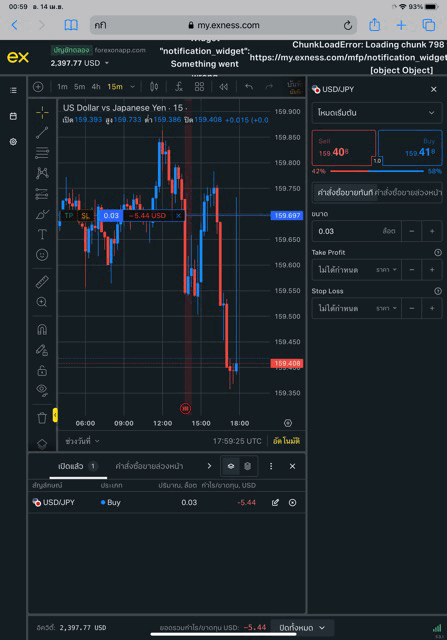Click the 0.03 lot size input field
Screen dimensions: 447x640
click(x=356, y=231)
